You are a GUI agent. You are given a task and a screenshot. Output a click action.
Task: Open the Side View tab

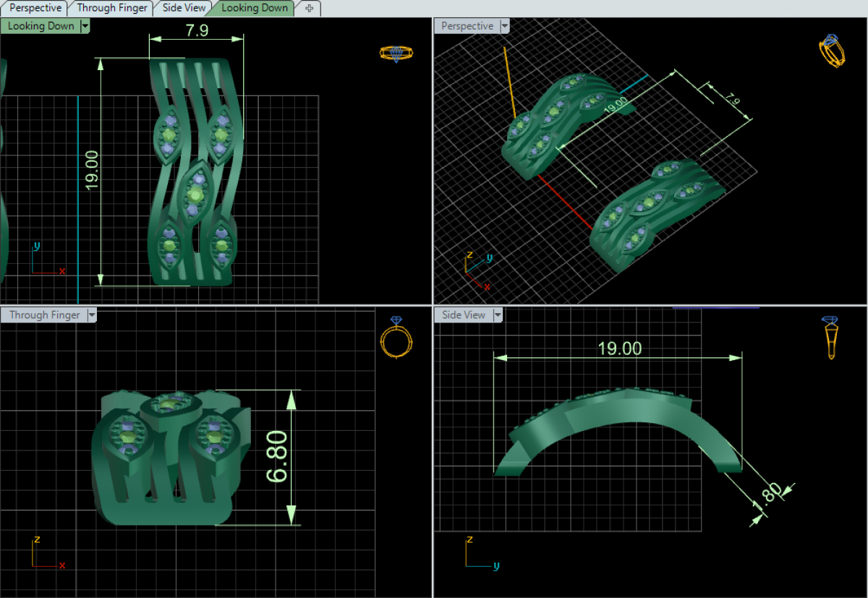[x=184, y=8]
